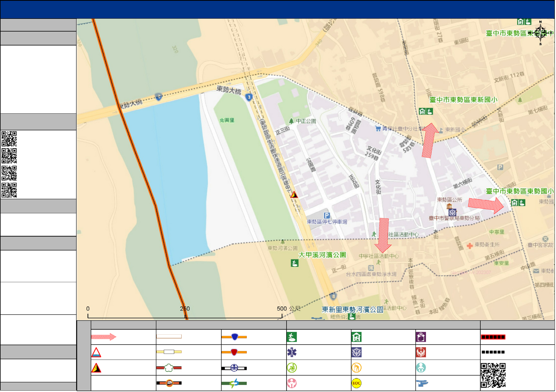This screenshot has height=392, width=556.
Task: Click the blue star-of-life medical legend icon
Action: coord(292,352)
